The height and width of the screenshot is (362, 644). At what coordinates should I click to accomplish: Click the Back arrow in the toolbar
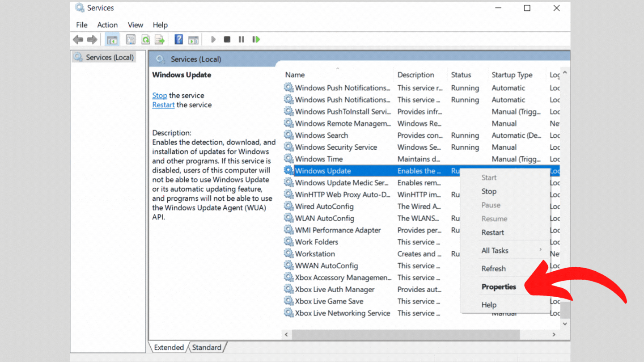78,40
